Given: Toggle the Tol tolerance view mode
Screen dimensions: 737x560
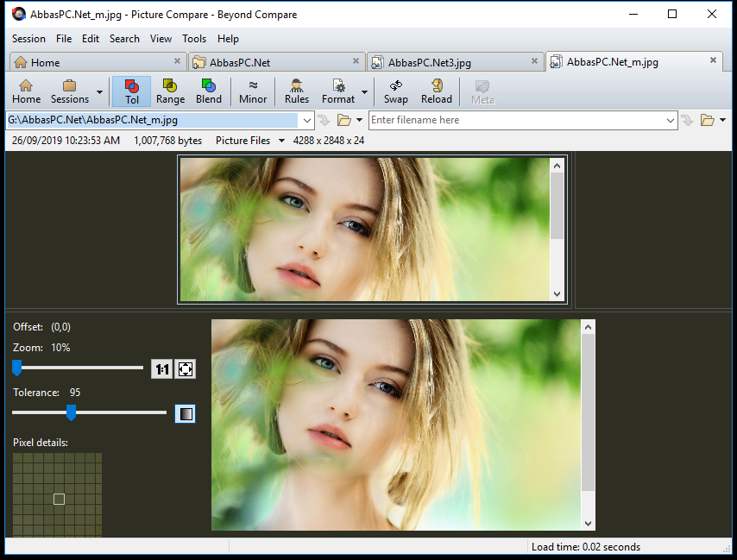Looking at the screenshot, I should (x=131, y=91).
